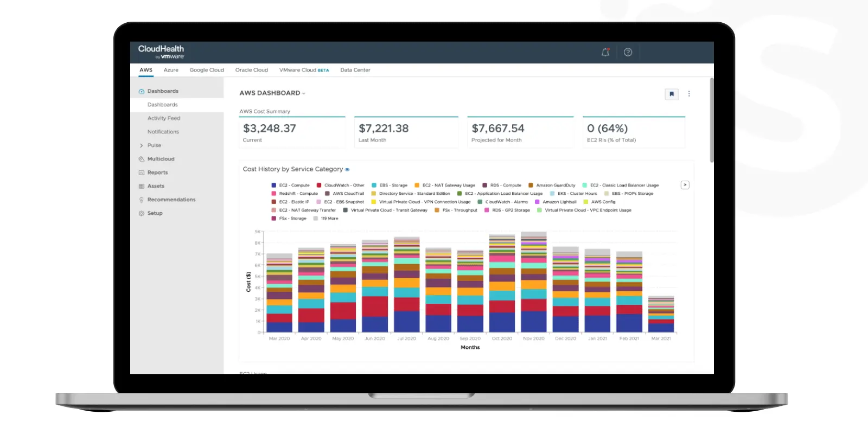Image resolution: width=868 pixels, height=434 pixels.
Task: Click the Reports sidebar icon
Action: (142, 173)
